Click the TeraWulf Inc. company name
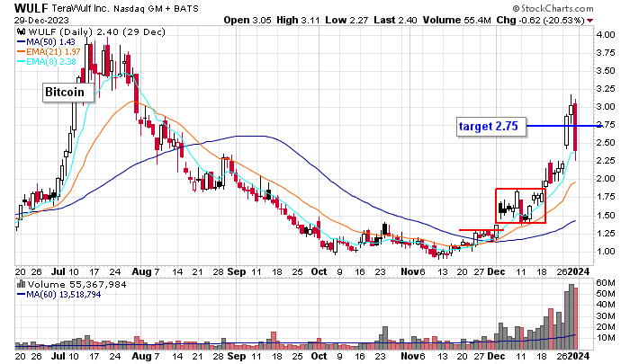This screenshot has height=364, width=630. [x=80, y=8]
